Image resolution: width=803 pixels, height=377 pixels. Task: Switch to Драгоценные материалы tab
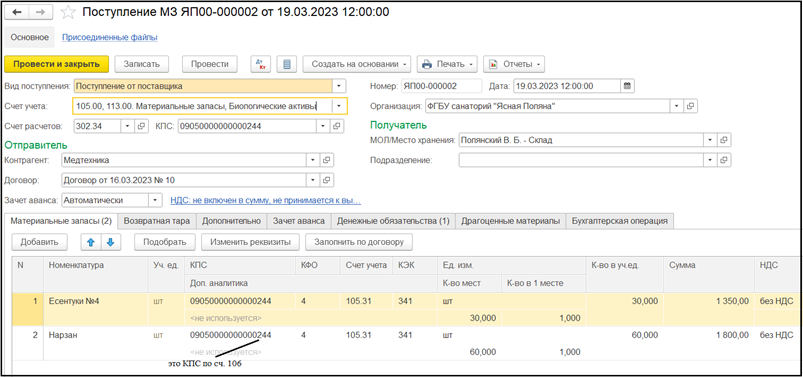tap(510, 221)
